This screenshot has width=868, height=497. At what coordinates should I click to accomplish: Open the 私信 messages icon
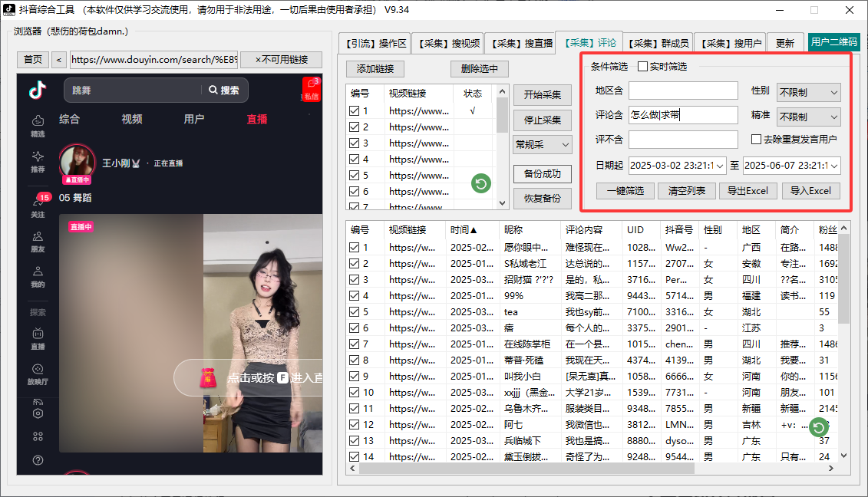(x=311, y=89)
